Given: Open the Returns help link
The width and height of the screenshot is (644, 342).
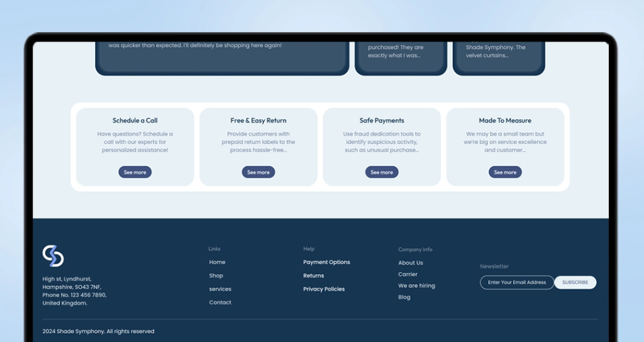Looking at the screenshot, I should (313, 275).
